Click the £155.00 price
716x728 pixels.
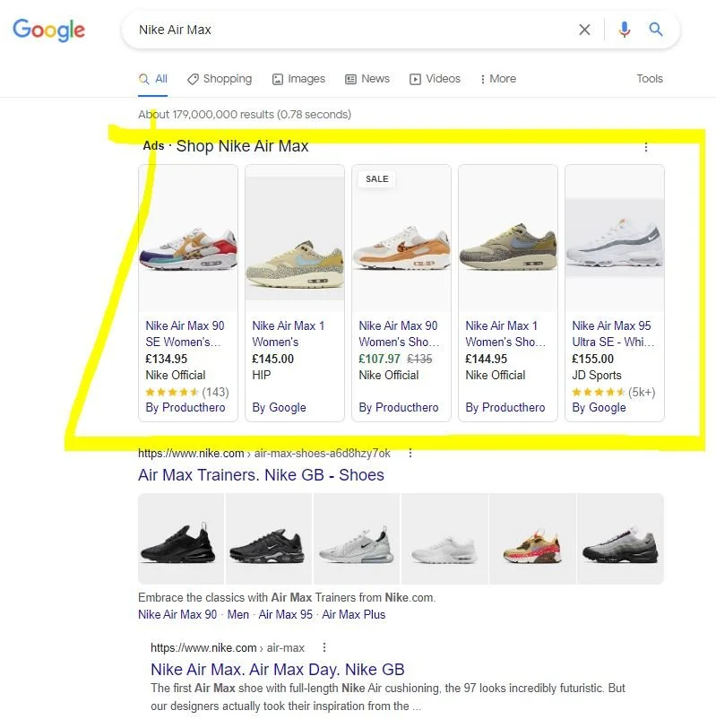pyautogui.click(x=592, y=359)
